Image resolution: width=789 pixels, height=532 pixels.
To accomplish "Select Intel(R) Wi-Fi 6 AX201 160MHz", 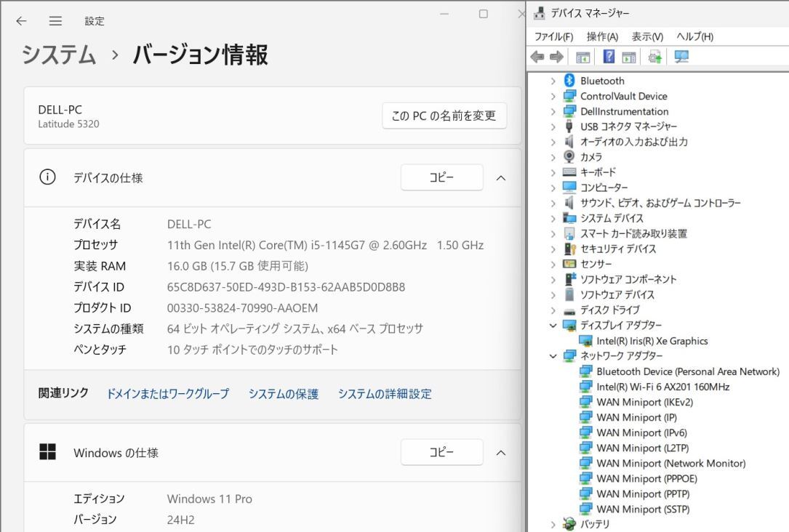I will tap(663, 387).
